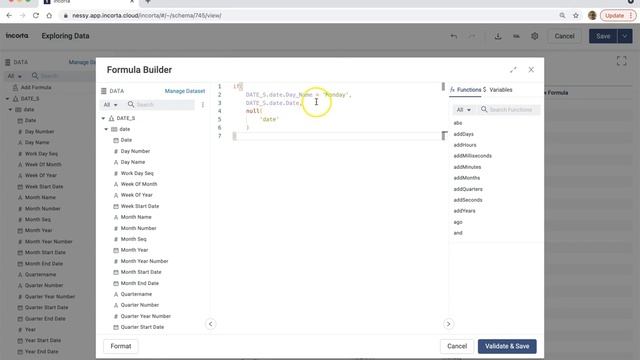Select the Month Name column in dialog
The height and width of the screenshot is (360, 640).
136,217
